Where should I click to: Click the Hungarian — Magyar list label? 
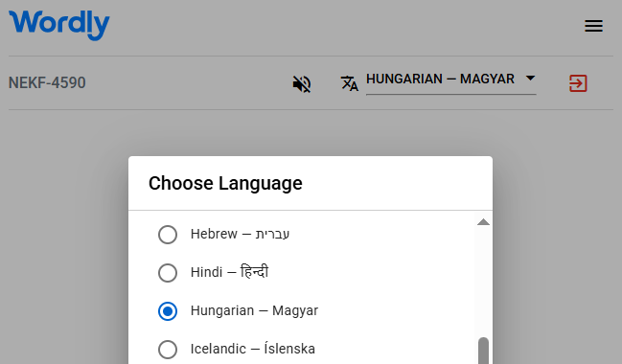point(254,310)
